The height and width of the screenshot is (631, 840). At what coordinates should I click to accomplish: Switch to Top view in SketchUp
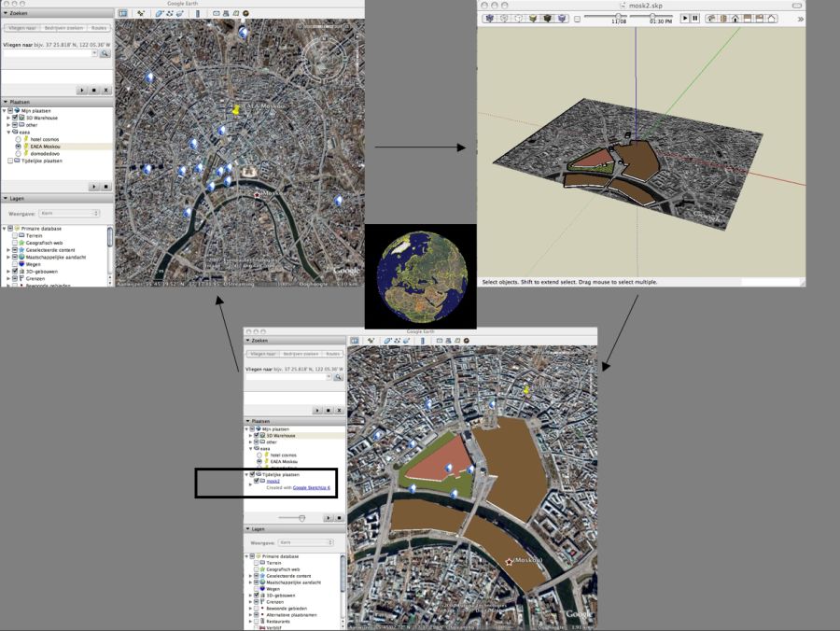(x=723, y=19)
